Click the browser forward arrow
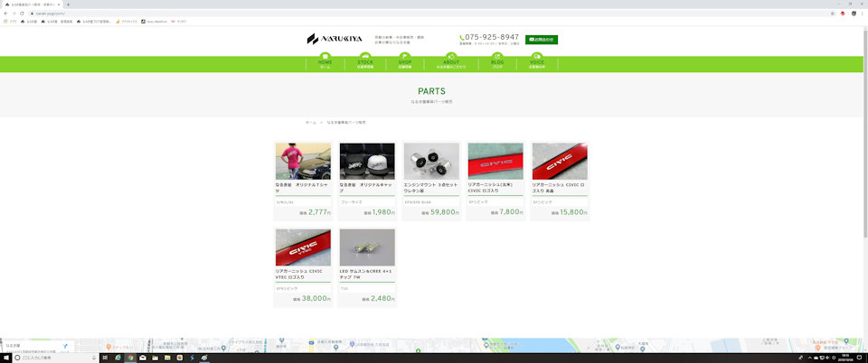This screenshot has width=868, height=363. point(14,14)
